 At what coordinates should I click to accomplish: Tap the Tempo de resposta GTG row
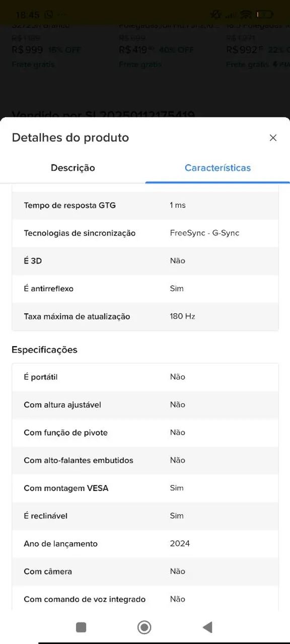(145, 205)
